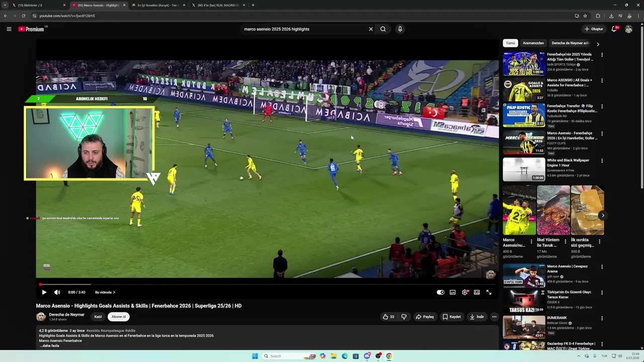Open the YouTube hamburger guide menu
Image resolution: width=644 pixels, height=362 pixels.
pos(9,29)
